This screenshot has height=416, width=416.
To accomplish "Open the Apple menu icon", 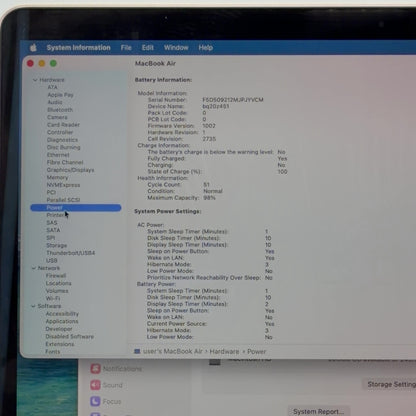I will click(x=33, y=48).
